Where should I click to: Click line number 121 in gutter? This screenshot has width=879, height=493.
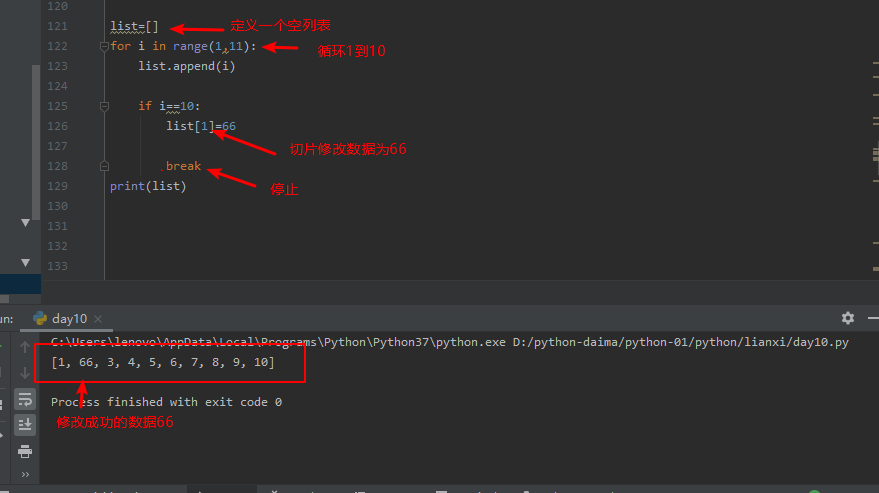click(57, 26)
